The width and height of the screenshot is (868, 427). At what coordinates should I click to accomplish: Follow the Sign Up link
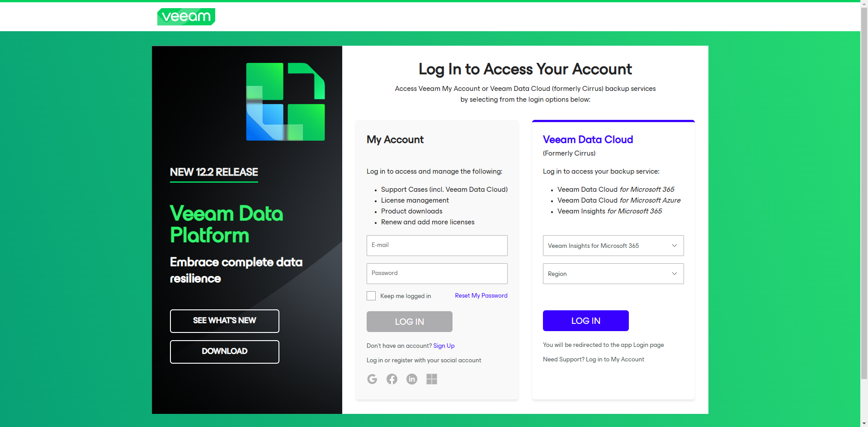pyautogui.click(x=444, y=346)
